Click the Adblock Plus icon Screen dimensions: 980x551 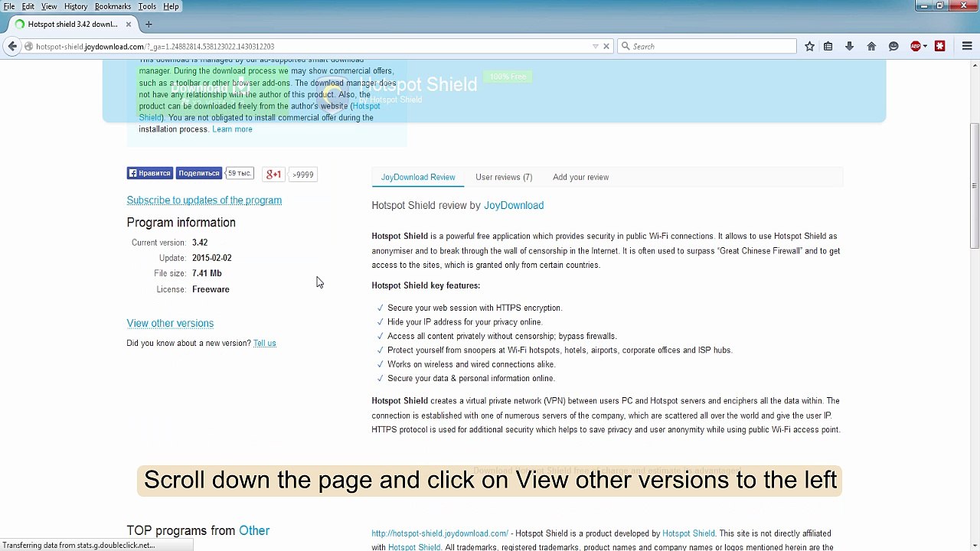(915, 47)
